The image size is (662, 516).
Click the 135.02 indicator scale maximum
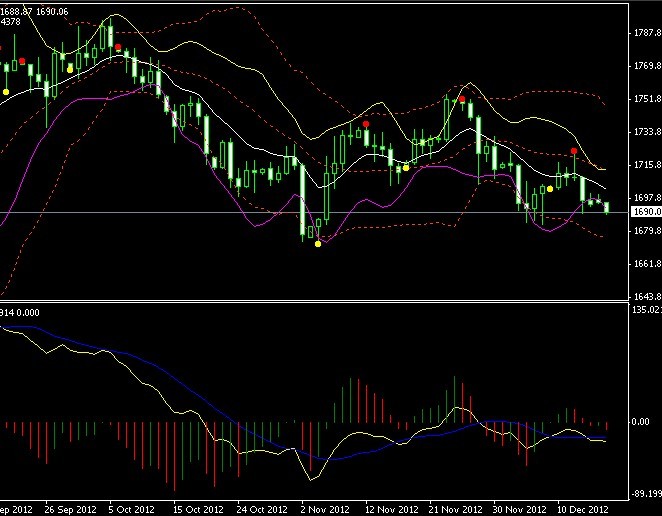(x=647, y=310)
